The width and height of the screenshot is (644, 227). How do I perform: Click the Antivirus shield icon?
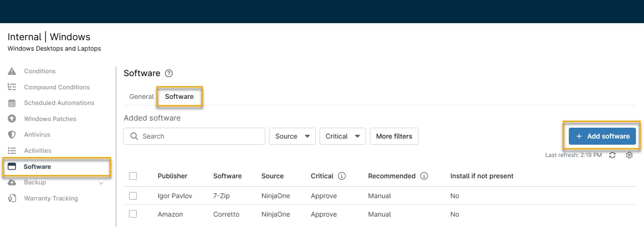pos(12,135)
